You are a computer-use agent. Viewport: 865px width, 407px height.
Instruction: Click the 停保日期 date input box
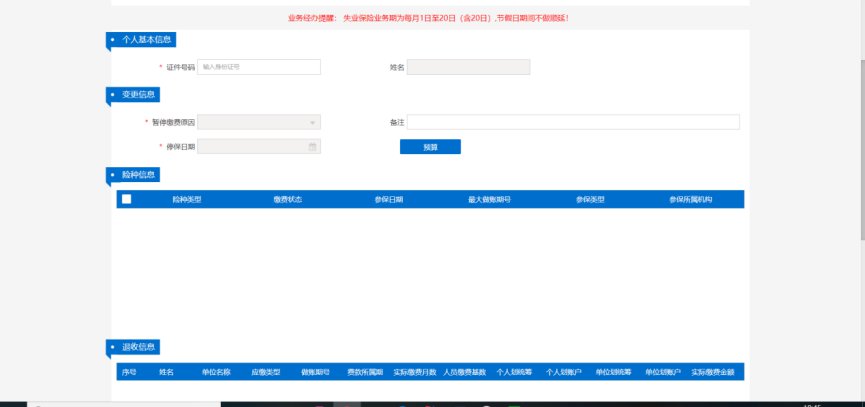(x=252, y=147)
